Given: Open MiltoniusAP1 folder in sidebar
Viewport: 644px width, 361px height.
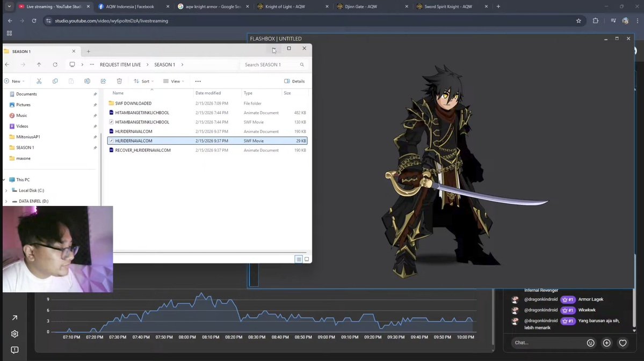Looking at the screenshot, I should click(x=28, y=137).
